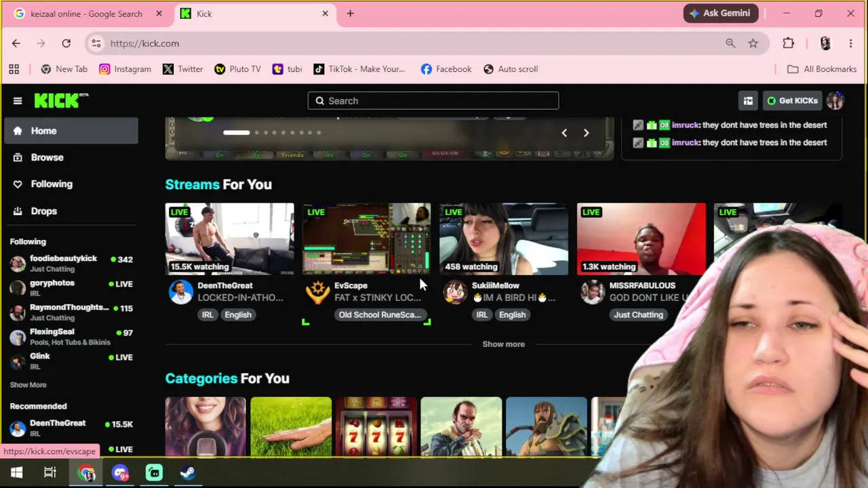
Task: Select the English tag under SukiiiMellow
Action: [x=513, y=314]
